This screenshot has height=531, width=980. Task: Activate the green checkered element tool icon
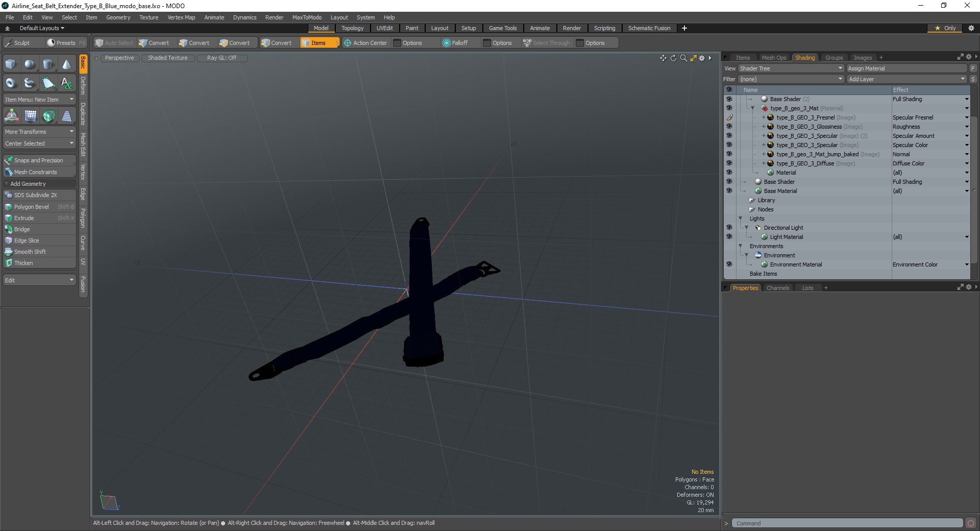[48, 116]
